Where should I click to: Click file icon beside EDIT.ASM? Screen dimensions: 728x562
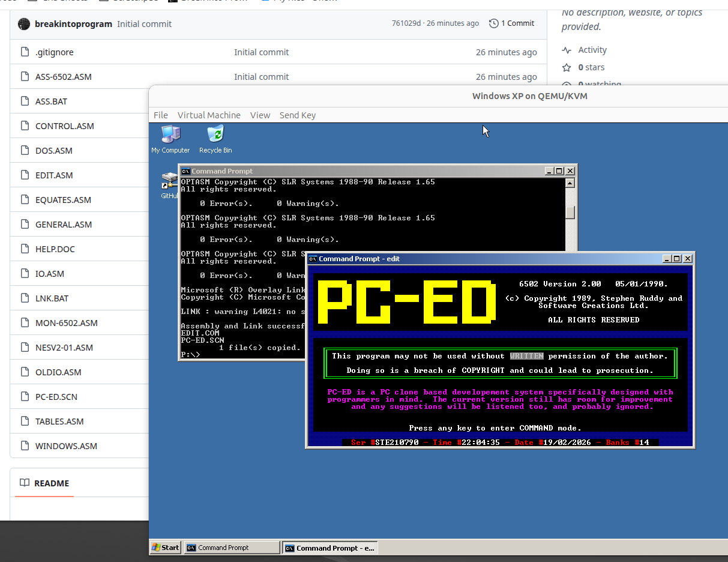(25, 175)
